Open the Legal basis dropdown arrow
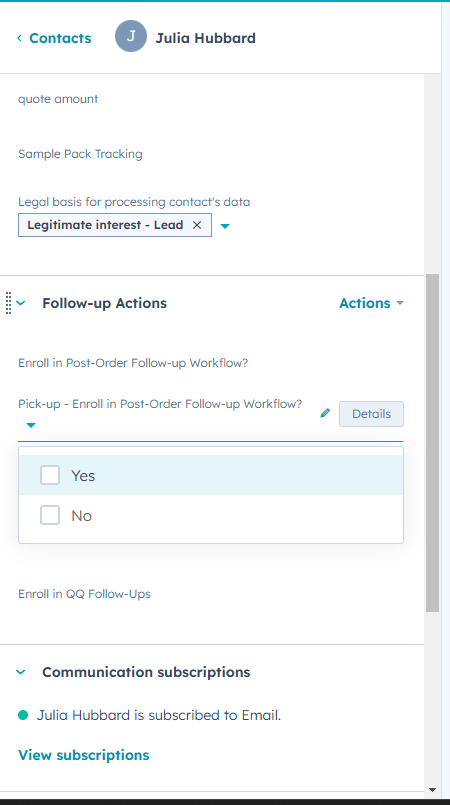 point(225,226)
